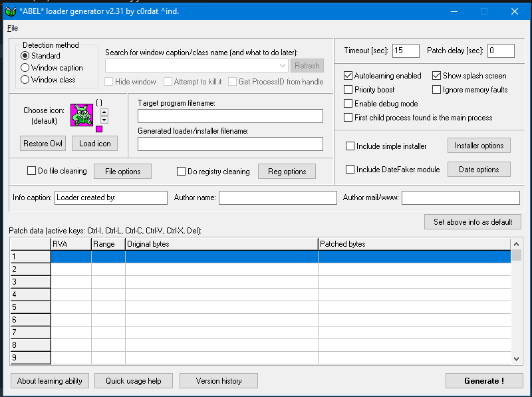The width and height of the screenshot is (532, 397).
Task: Open the File menu
Action: 13,28
